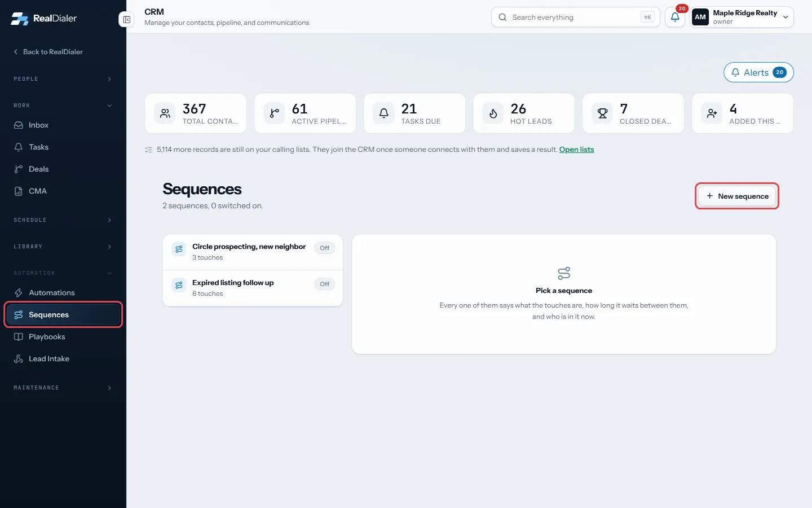Image resolution: width=812 pixels, height=508 pixels.
Task: Toggle Circle prospecting sequence Off switch
Action: click(x=324, y=248)
